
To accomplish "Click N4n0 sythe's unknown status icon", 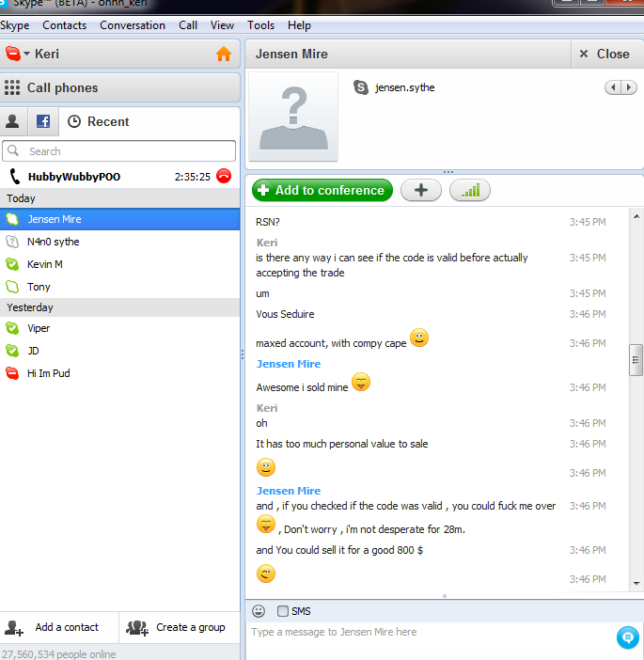I will pos(12,242).
